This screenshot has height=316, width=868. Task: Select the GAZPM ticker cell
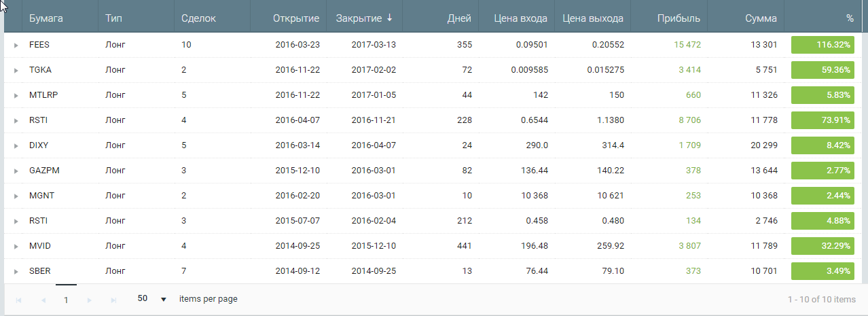(x=44, y=171)
